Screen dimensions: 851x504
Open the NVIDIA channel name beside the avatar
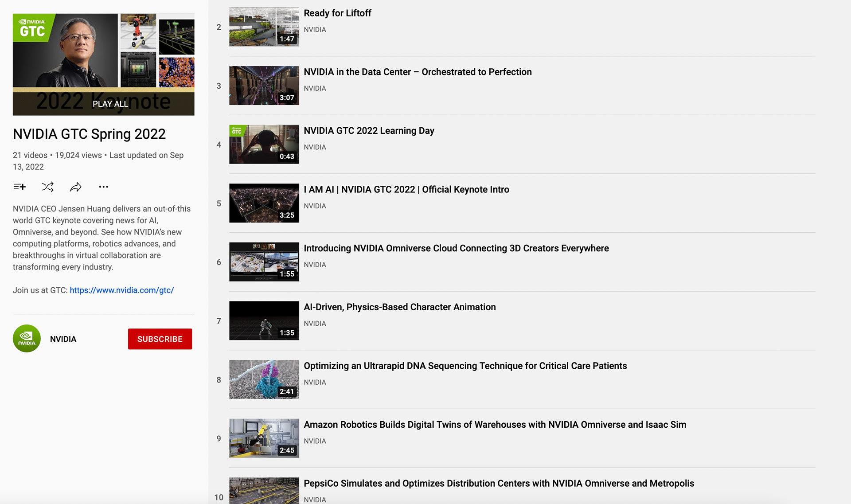click(63, 339)
